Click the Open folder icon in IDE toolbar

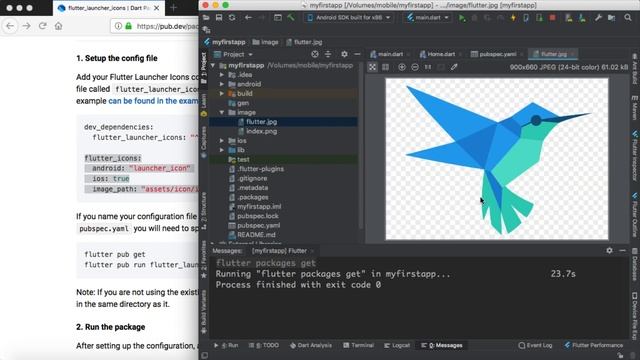[206, 18]
